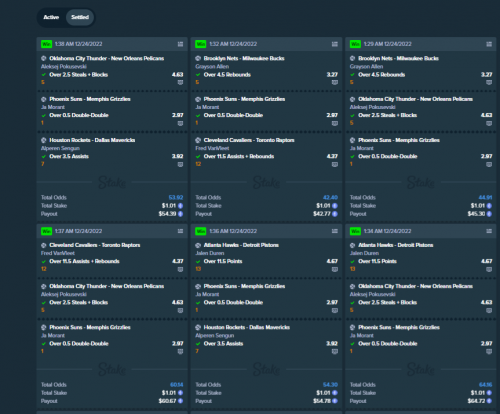Click the currency coin next to $42.77 payout
500x414 pixels.
point(335,214)
